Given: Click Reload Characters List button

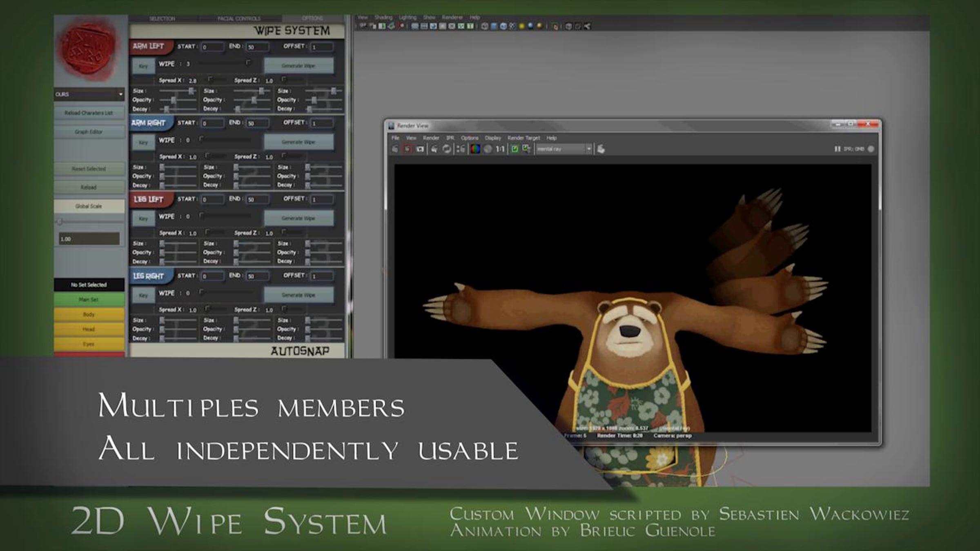Looking at the screenshot, I should pyautogui.click(x=89, y=113).
